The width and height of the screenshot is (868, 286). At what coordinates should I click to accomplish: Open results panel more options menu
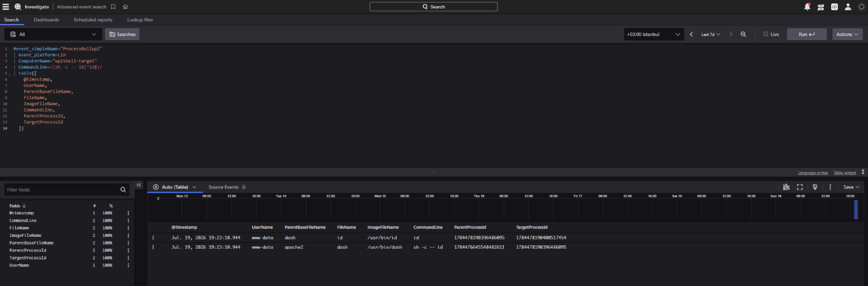830,187
